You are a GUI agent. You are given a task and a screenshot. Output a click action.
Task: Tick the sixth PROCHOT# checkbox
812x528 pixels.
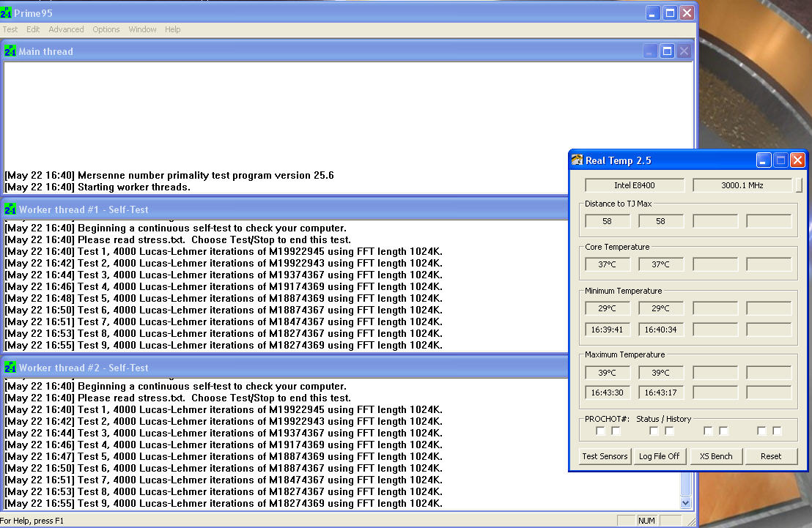pyautogui.click(x=723, y=431)
